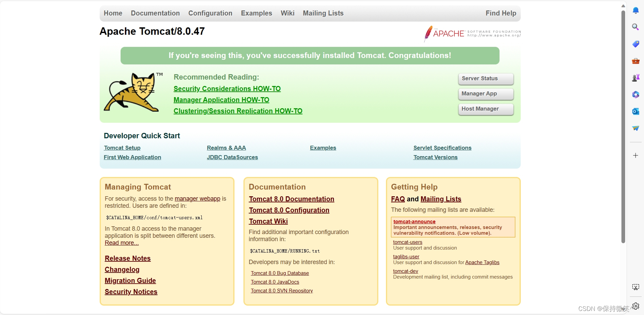Open the sidebar paper plane Drop icon
The image size is (644, 315).
[x=636, y=128]
